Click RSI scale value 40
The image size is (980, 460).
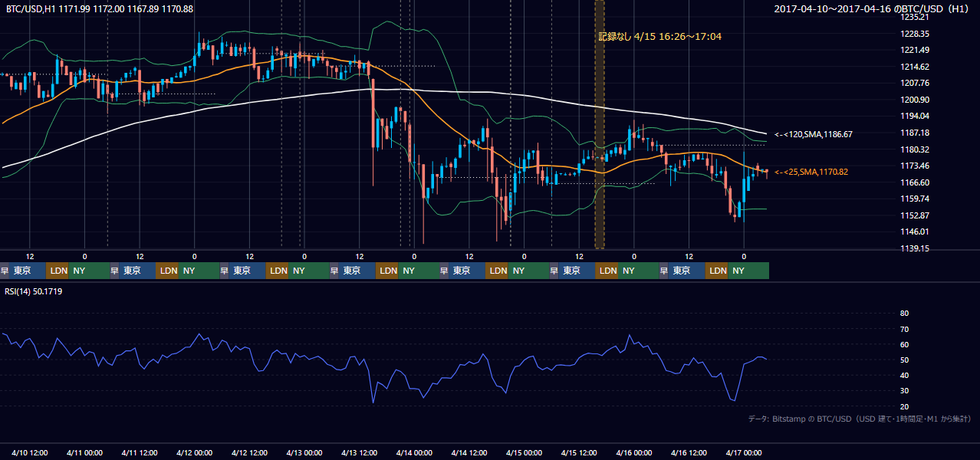tap(904, 376)
